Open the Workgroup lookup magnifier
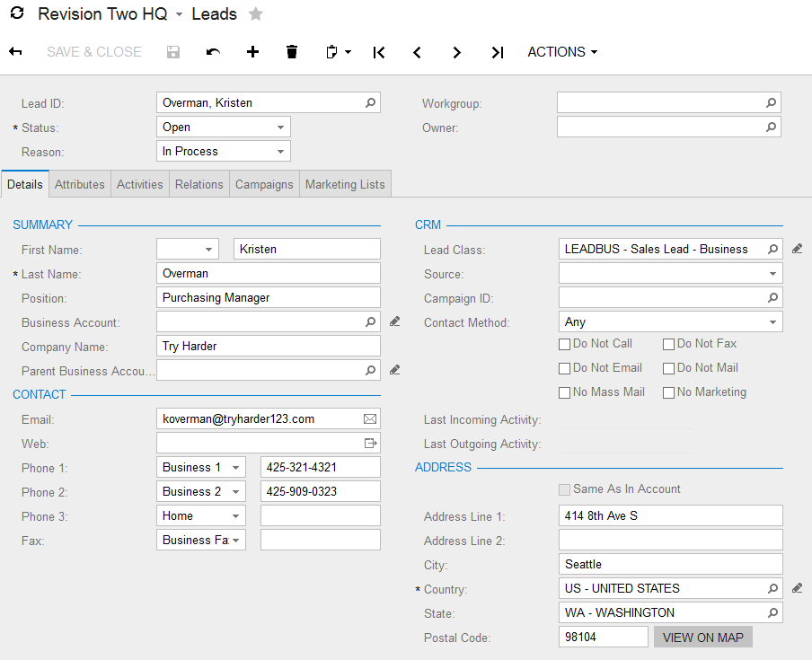 pos(771,102)
